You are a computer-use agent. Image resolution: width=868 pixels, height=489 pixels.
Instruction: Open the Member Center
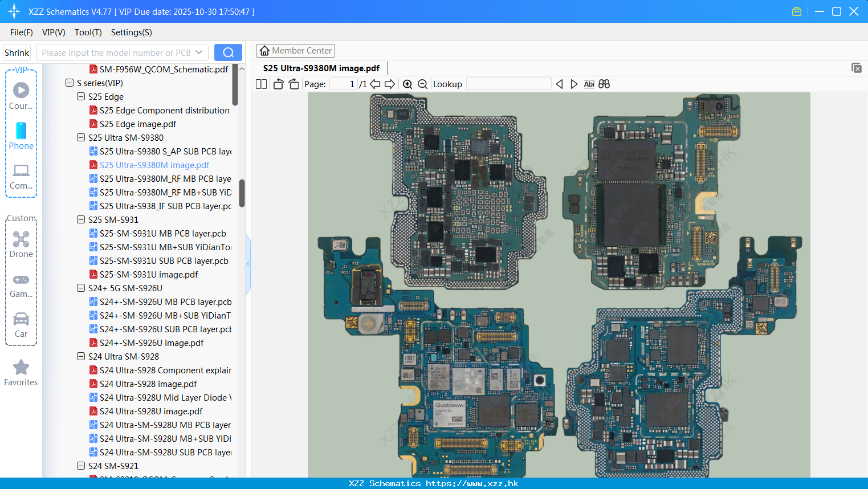point(296,51)
